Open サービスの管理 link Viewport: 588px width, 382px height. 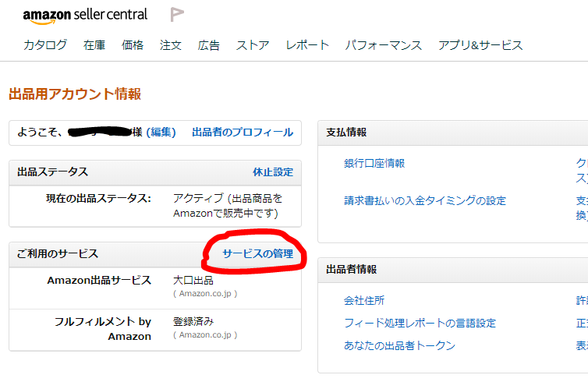point(258,254)
